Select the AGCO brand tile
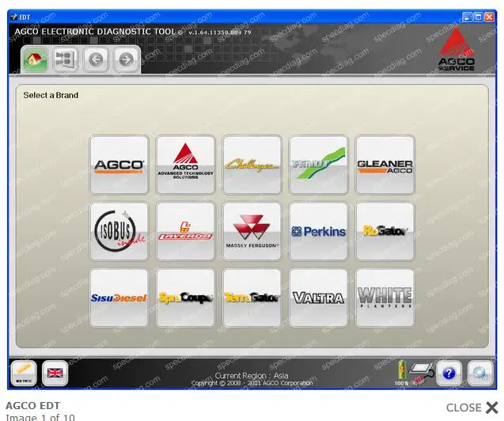The width and height of the screenshot is (504, 421). tap(119, 165)
